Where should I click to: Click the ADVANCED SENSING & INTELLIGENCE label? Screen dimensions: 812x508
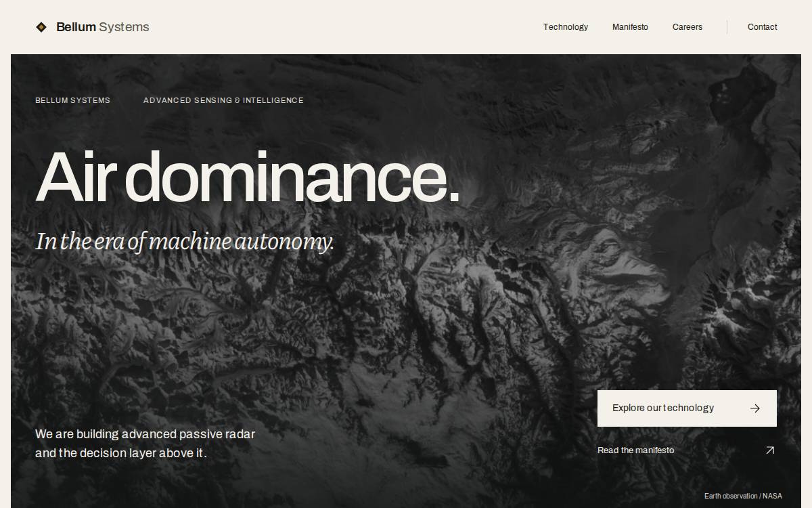coord(223,100)
